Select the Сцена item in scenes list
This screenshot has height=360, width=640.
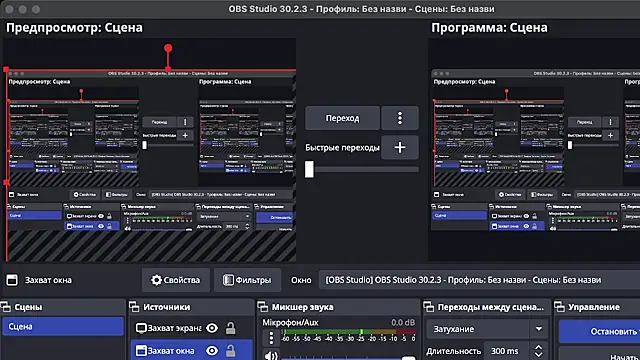pyautogui.click(x=63, y=327)
